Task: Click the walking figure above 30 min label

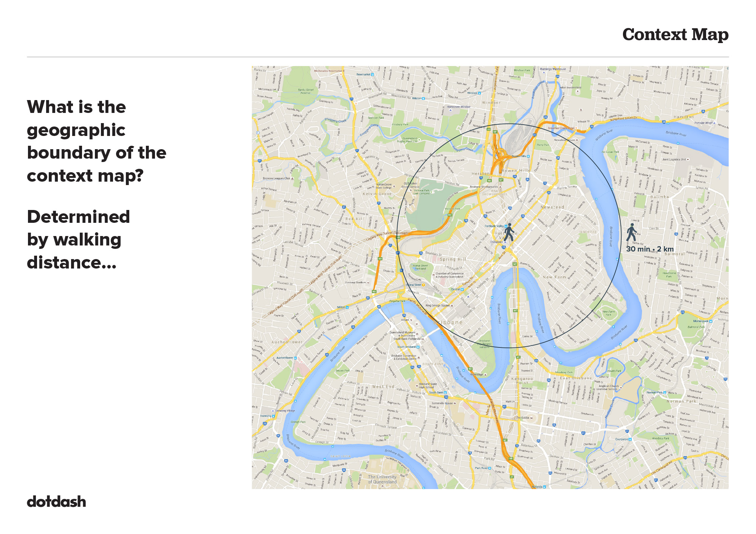Action: pos(632,232)
